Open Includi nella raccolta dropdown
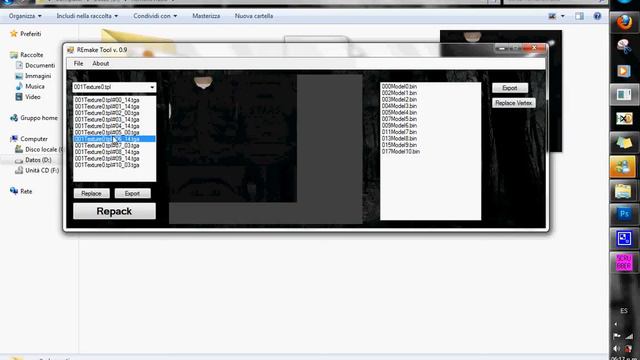The width and height of the screenshot is (640, 360). pyautogui.click(x=87, y=16)
